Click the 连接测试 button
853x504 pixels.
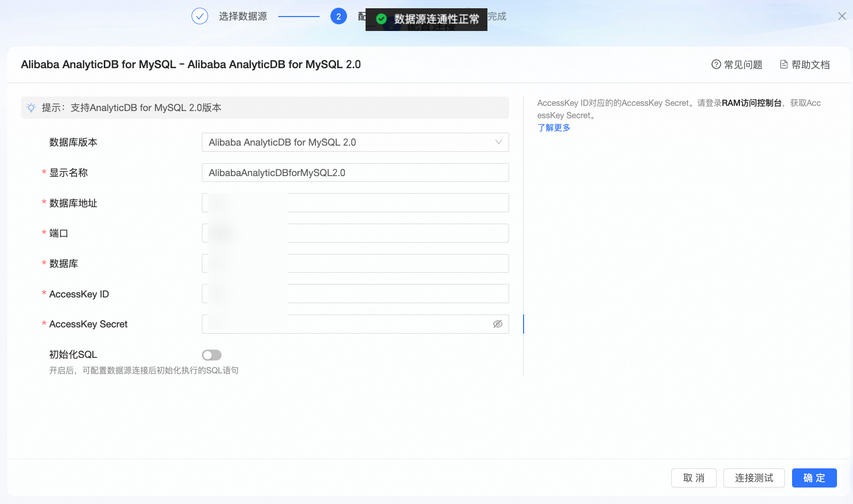754,478
